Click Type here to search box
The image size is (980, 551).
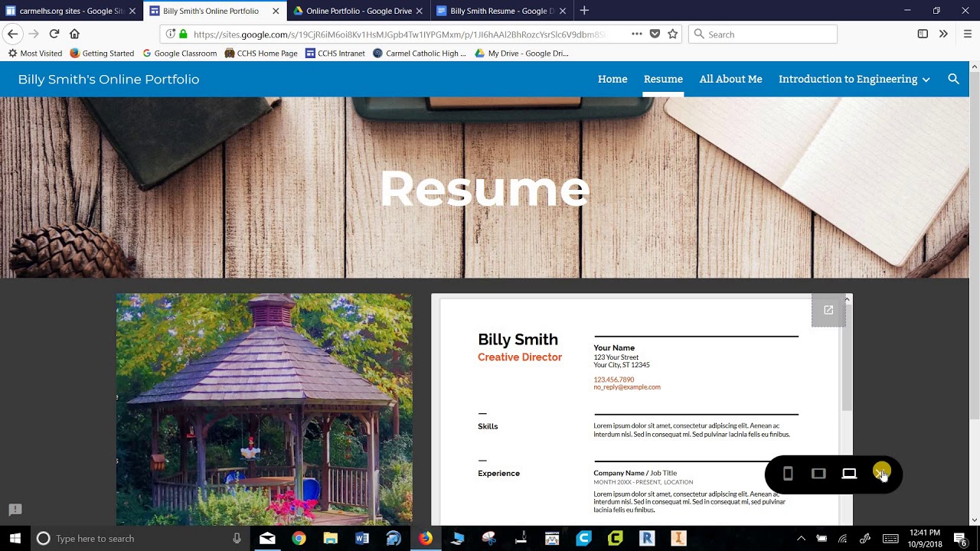pyautogui.click(x=140, y=539)
